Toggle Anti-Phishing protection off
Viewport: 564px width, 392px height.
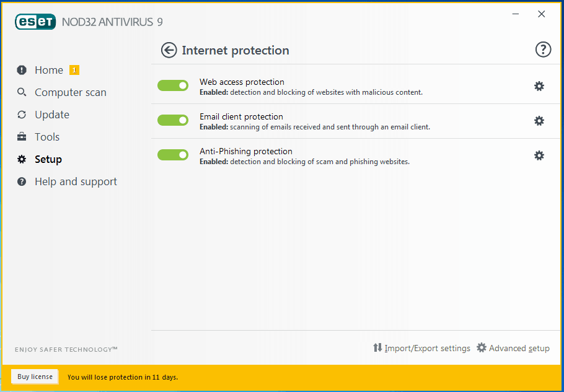pyautogui.click(x=173, y=155)
